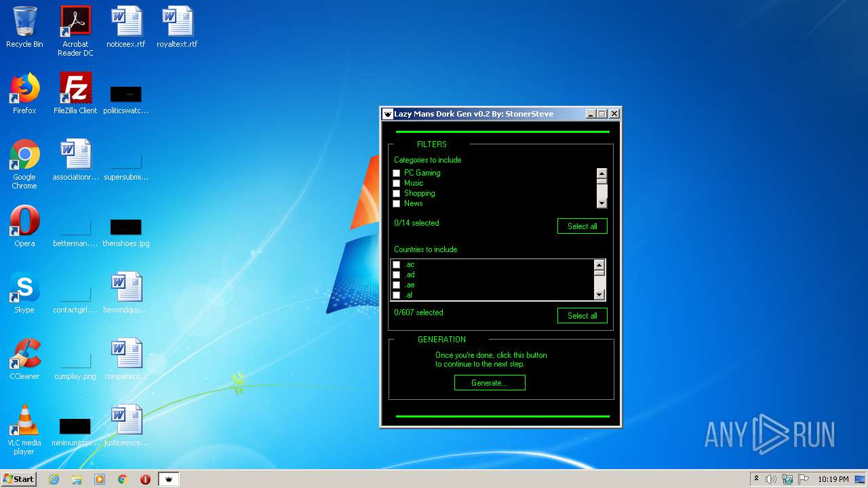Launch the Skype desktop shortcut

point(24,293)
